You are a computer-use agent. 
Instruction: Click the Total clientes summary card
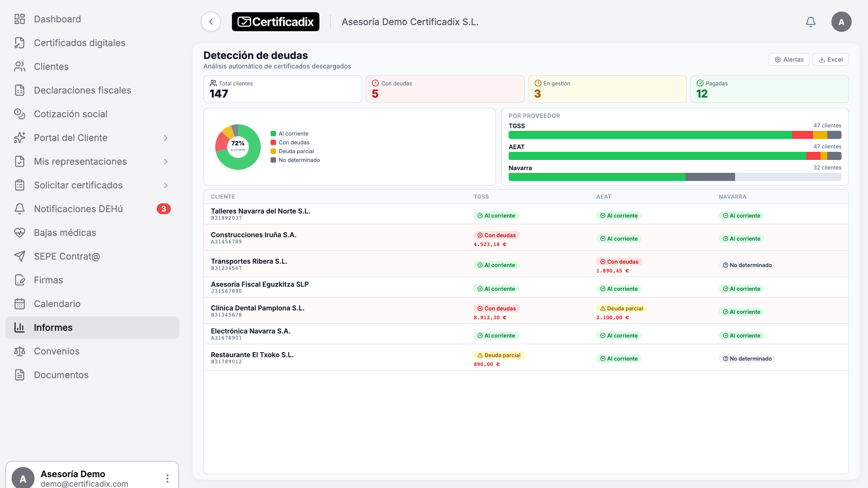(x=282, y=89)
